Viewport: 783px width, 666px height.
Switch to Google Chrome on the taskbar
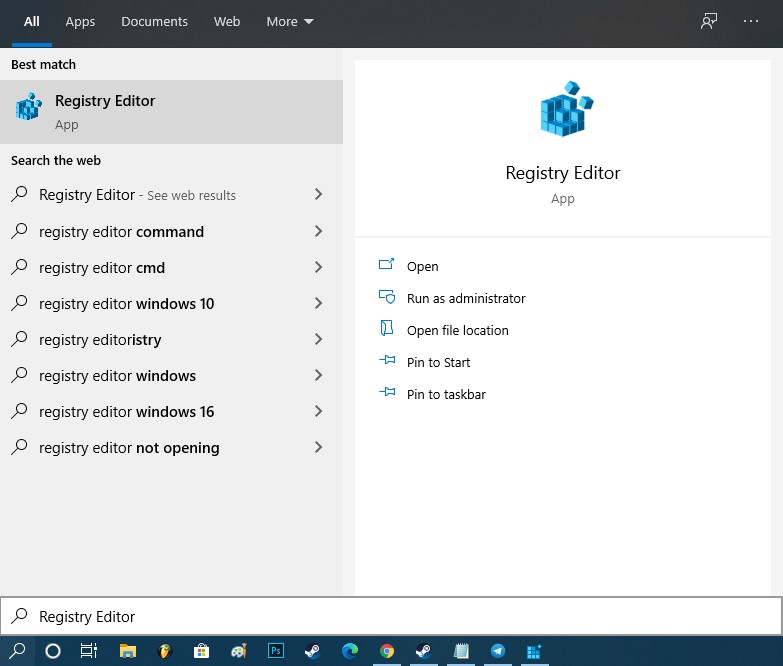387,651
